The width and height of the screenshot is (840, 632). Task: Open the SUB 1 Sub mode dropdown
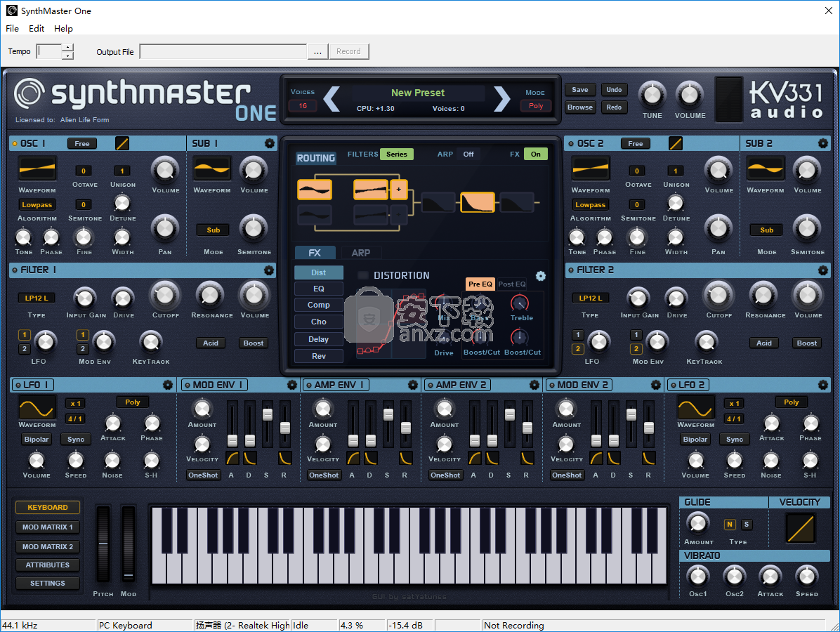click(214, 230)
